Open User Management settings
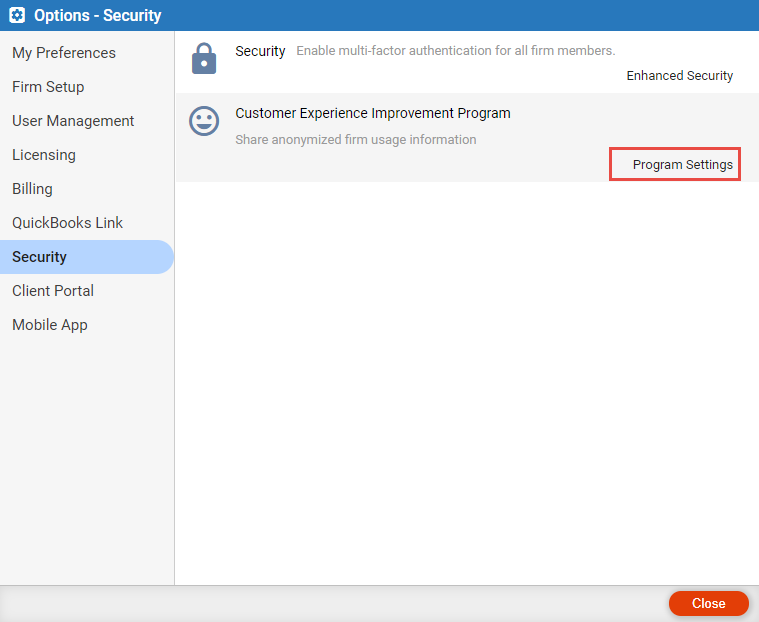Screen dimensions: 759x622 pyautogui.click(x=73, y=121)
